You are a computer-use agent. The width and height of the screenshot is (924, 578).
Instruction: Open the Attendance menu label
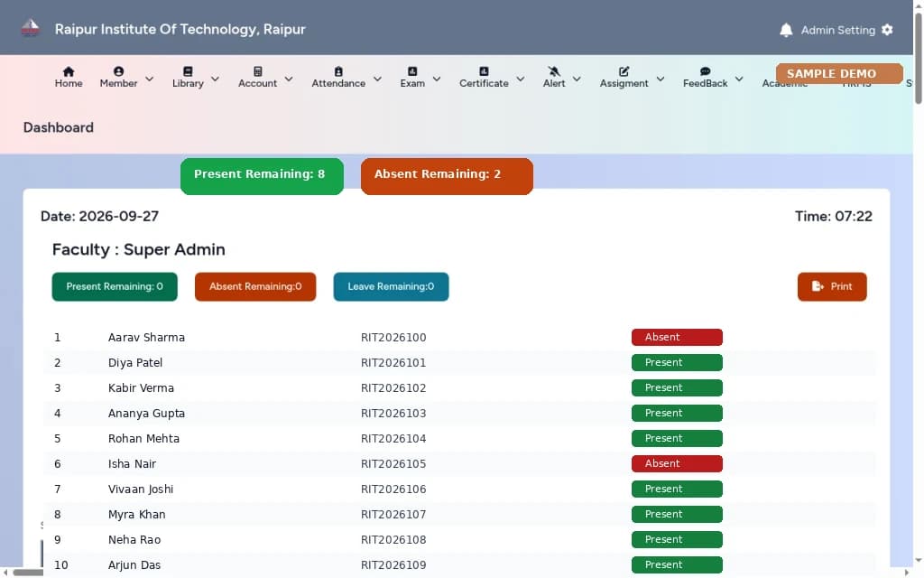coord(338,83)
